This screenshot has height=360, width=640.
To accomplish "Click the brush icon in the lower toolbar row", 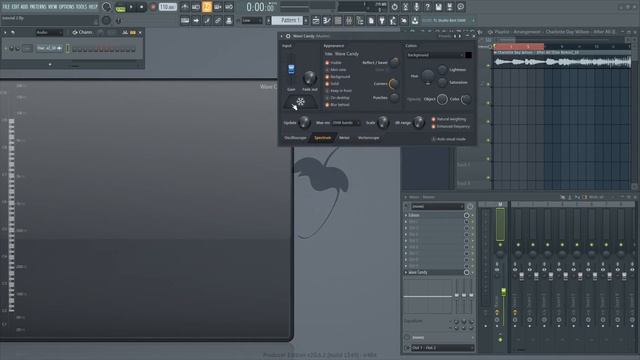I will pos(207,20).
